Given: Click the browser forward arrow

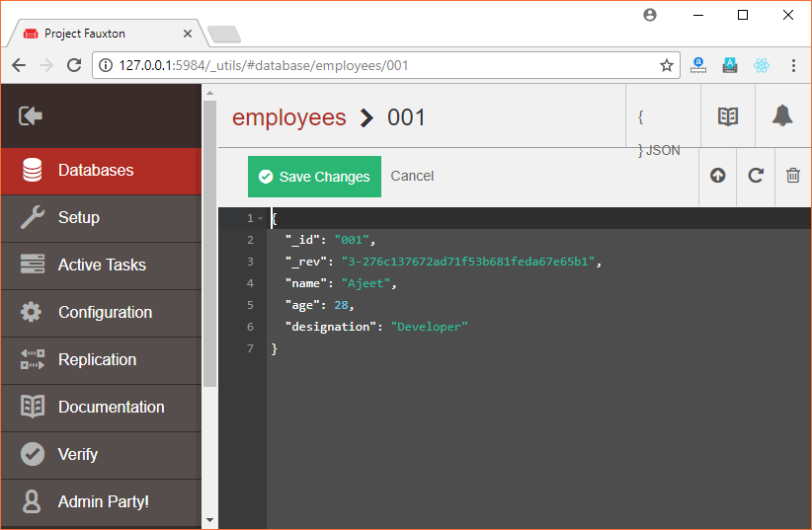Looking at the screenshot, I should pos(46,66).
